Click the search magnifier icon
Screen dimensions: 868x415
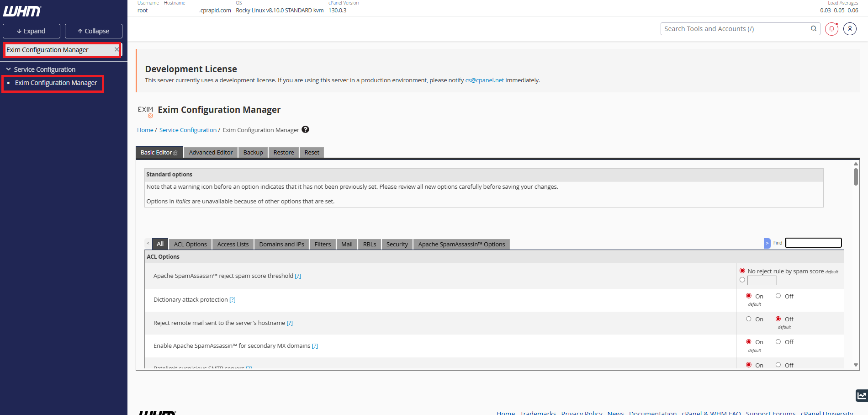(x=814, y=28)
